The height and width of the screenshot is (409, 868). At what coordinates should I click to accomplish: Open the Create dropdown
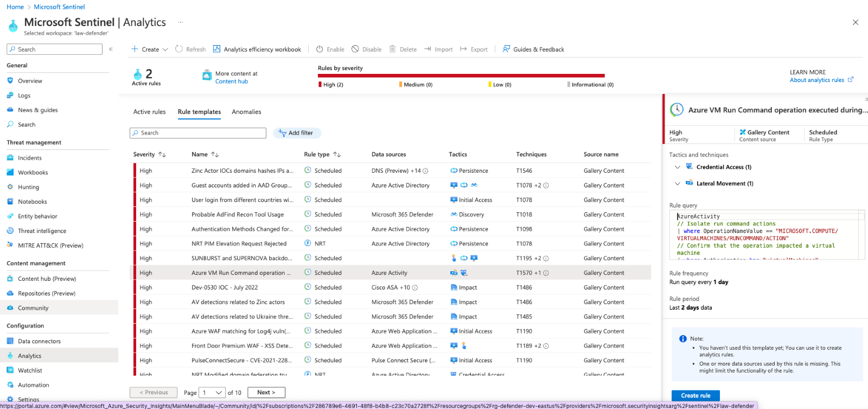pyautogui.click(x=150, y=49)
